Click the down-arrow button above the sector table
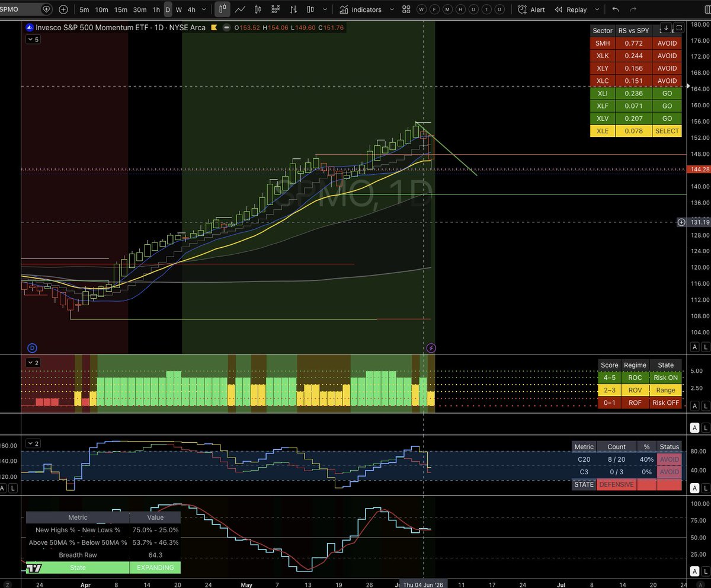This screenshot has width=711, height=588. pos(666,27)
